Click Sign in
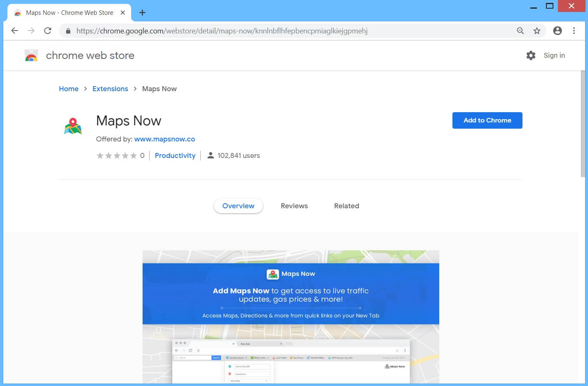 point(554,55)
